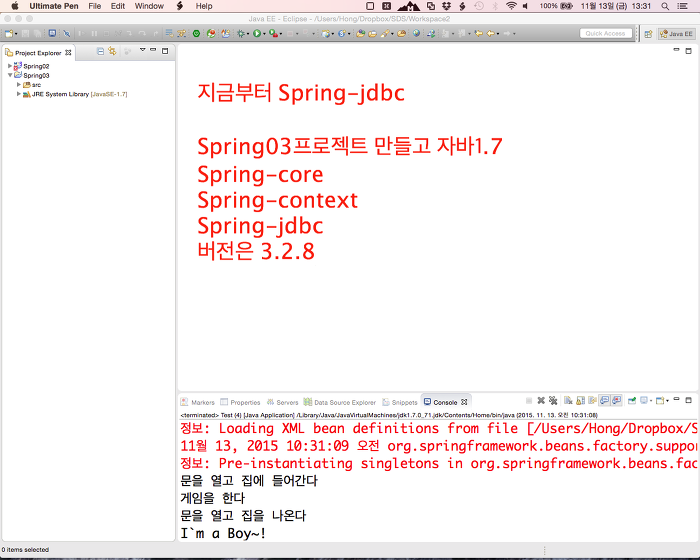Click Run Last Tool with red toolbox icon

point(273,33)
